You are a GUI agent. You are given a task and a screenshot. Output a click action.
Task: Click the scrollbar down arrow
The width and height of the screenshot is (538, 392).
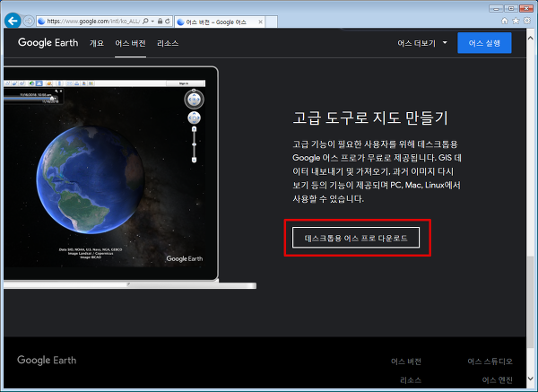[531, 379]
